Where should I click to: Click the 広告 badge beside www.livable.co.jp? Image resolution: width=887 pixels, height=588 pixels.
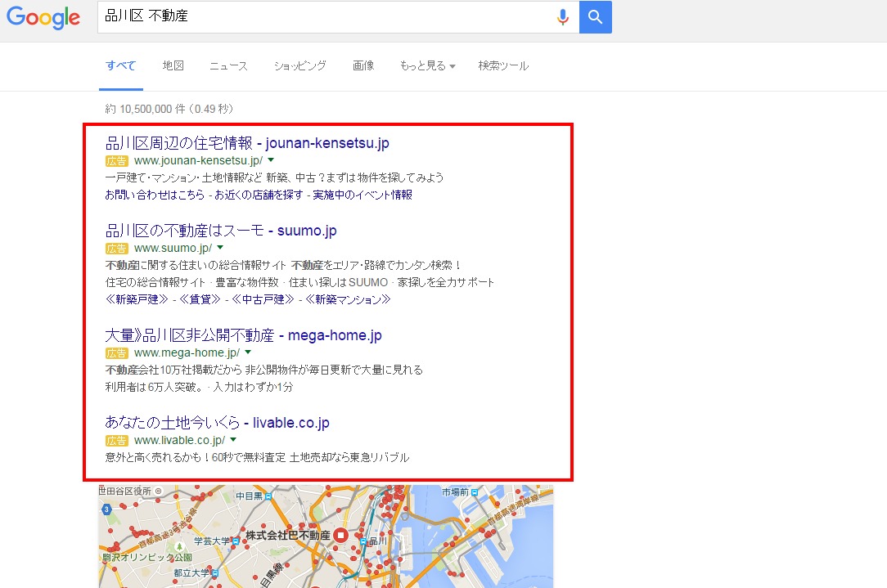point(116,441)
